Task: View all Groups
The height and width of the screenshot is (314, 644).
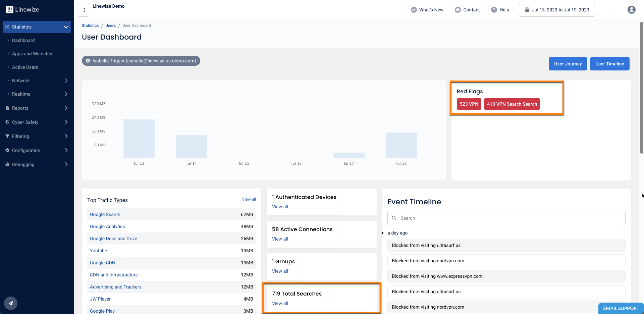Action: point(280,271)
